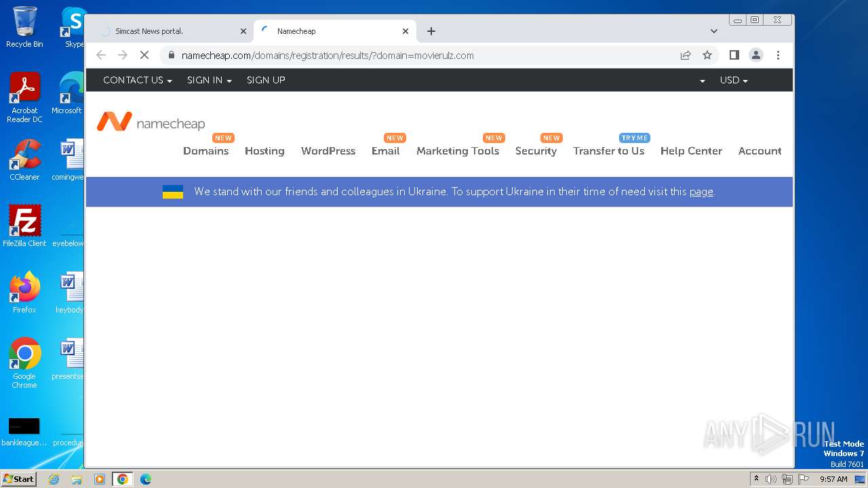868x488 pixels.
Task: Open the Chrome three-dot menu
Action: pyautogui.click(x=778, y=56)
